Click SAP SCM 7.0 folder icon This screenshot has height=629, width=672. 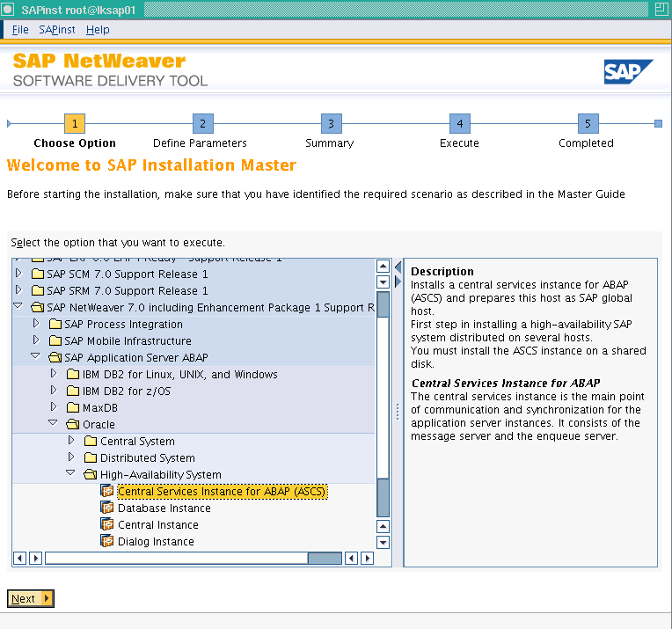pyautogui.click(x=38, y=274)
